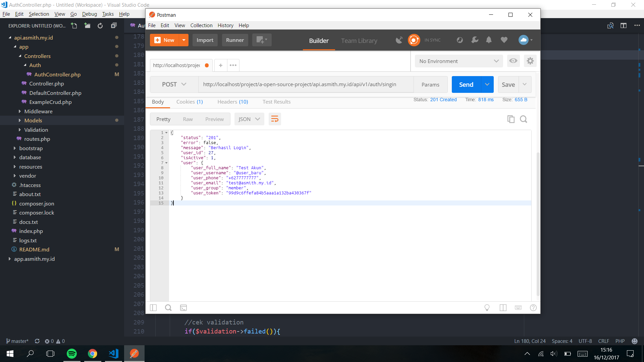Click the Postman settings wrench icon
The image size is (644, 362).
475,40
